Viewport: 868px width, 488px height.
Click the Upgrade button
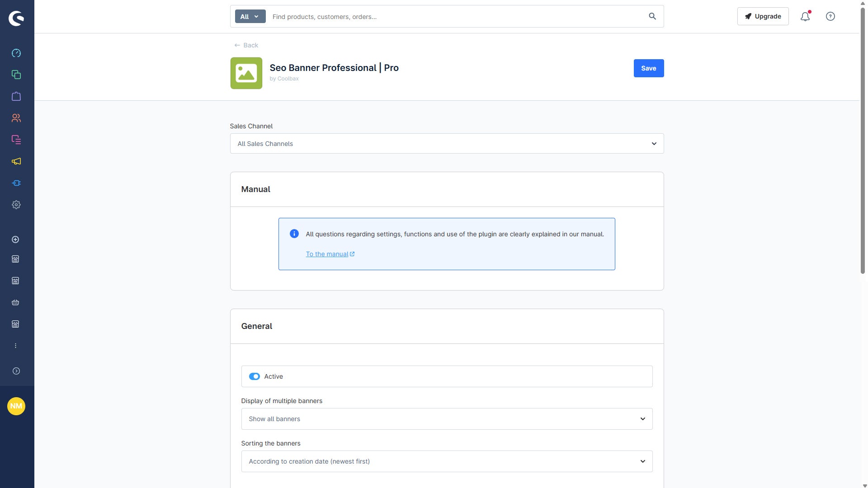(x=763, y=16)
